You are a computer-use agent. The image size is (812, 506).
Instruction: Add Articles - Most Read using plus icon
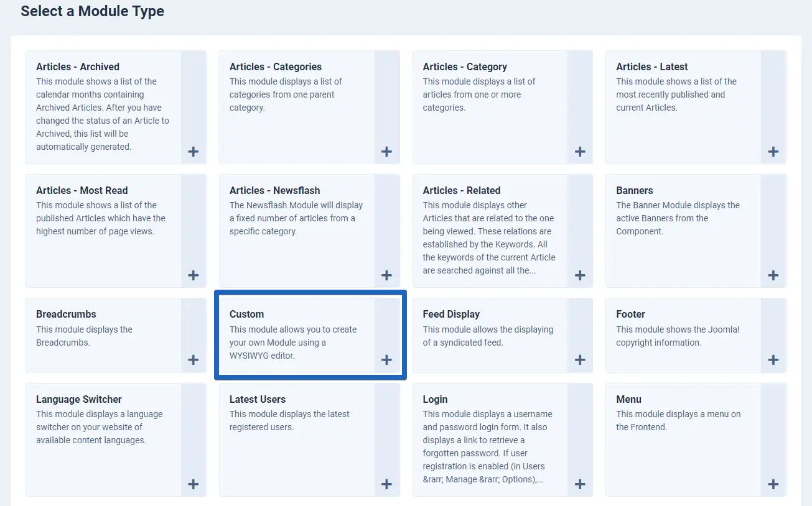[194, 275]
